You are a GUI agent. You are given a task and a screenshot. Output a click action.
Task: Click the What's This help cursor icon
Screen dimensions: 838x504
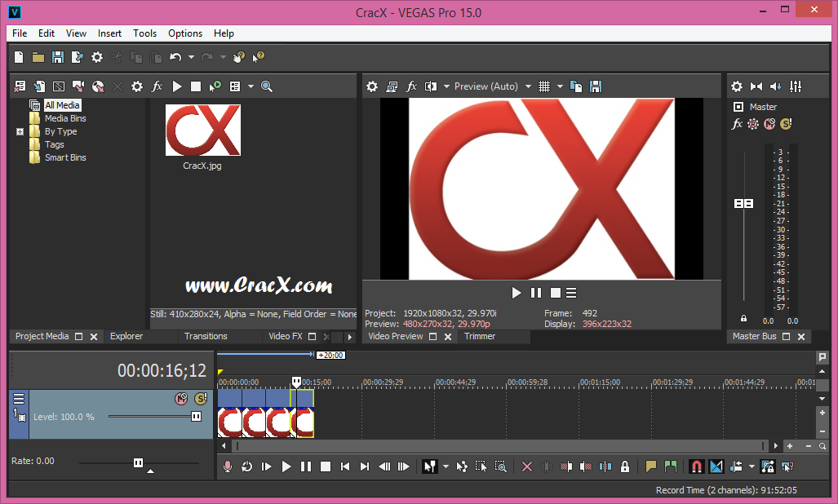point(258,57)
